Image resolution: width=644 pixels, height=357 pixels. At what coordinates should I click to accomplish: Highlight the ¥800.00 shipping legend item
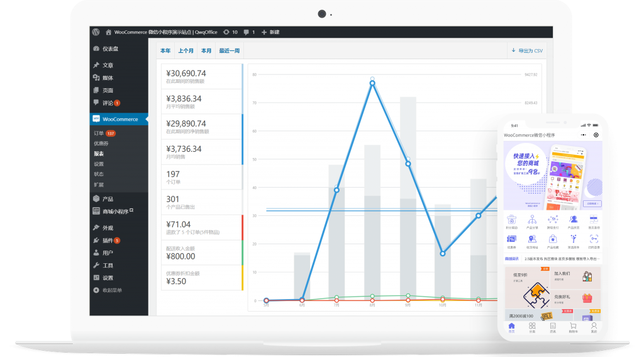click(202, 252)
